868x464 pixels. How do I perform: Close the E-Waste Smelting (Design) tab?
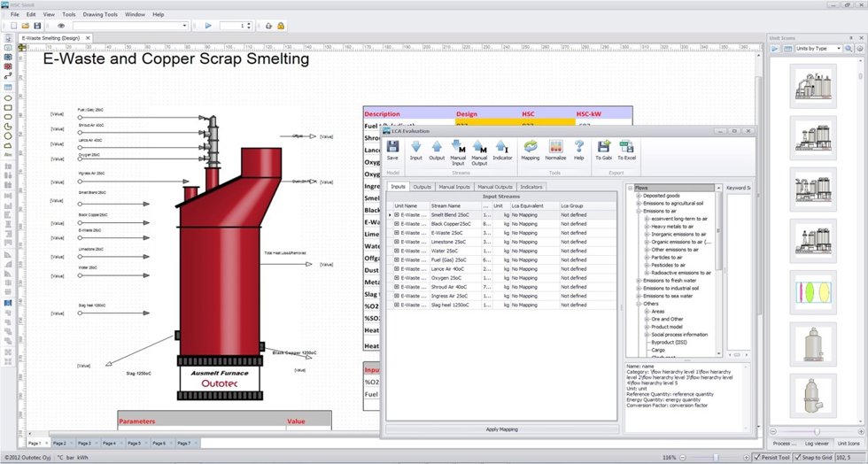[88, 38]
